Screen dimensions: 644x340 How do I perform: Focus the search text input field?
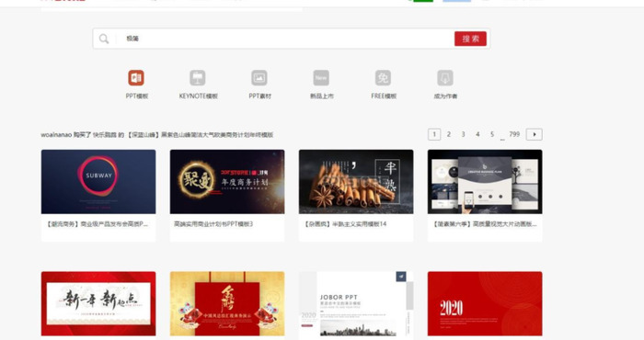tap(285, 39)
